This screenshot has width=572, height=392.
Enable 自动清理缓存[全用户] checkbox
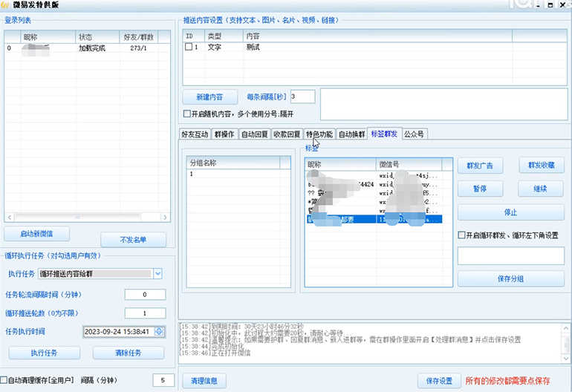[4, 379]
